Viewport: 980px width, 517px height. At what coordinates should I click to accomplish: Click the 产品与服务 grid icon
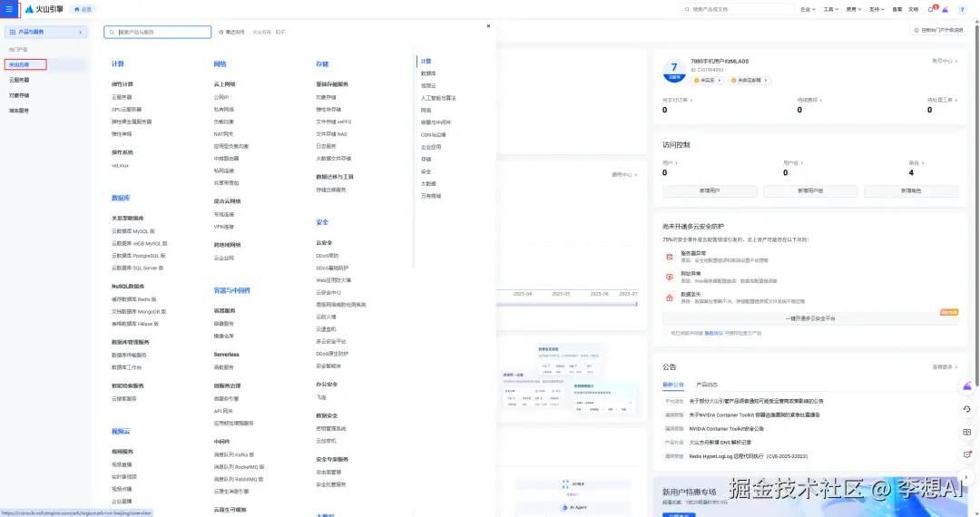click(x=13, y=32)
